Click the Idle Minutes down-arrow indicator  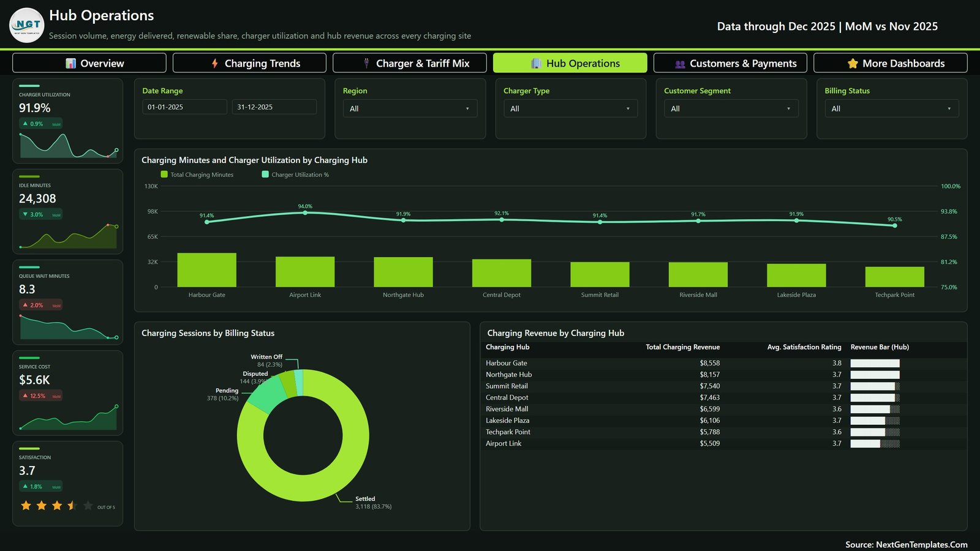(25, 214)
